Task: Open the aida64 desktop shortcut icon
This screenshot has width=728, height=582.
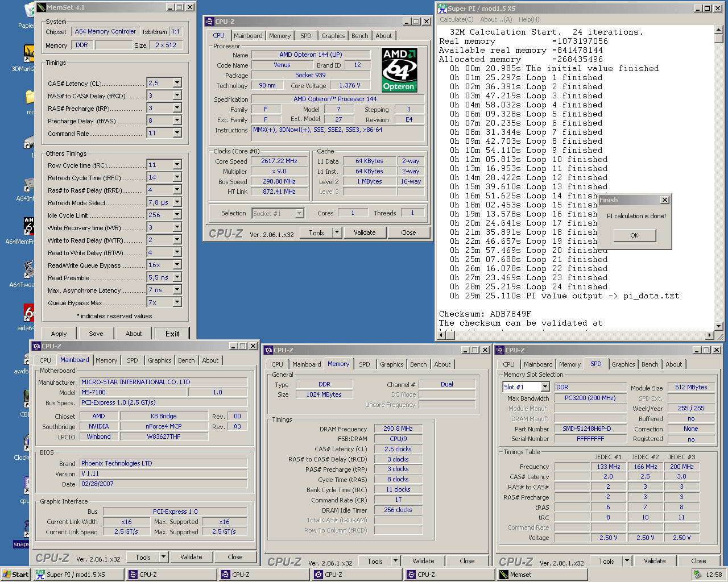Action: pos(29,313)
